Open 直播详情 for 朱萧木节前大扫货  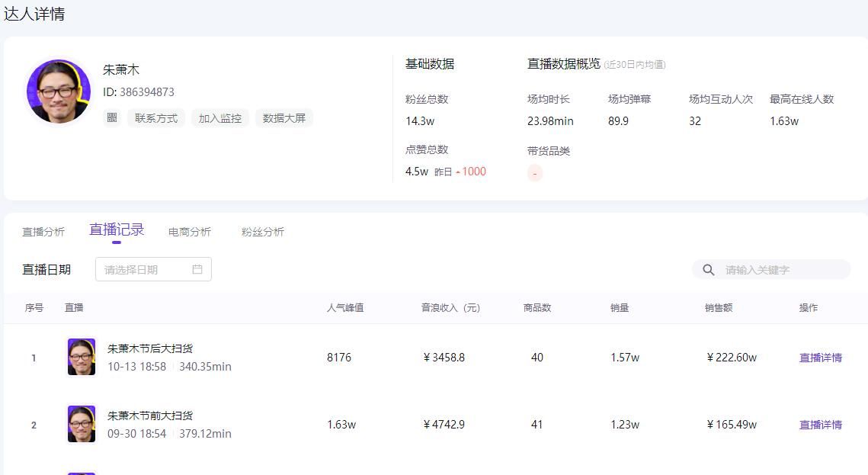821,425
